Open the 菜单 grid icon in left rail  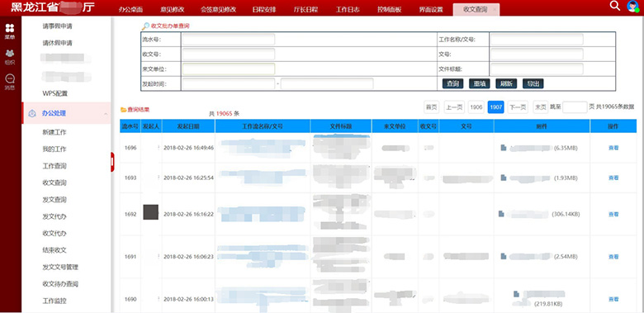pyautogui.click(x=10, y=28)
